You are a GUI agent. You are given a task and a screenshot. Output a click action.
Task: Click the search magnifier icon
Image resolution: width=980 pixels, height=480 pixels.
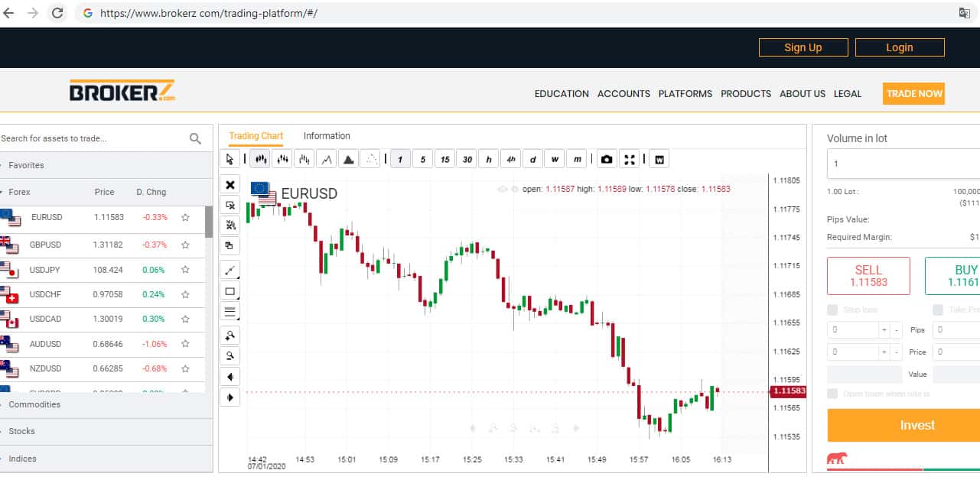tap(195, 138)
